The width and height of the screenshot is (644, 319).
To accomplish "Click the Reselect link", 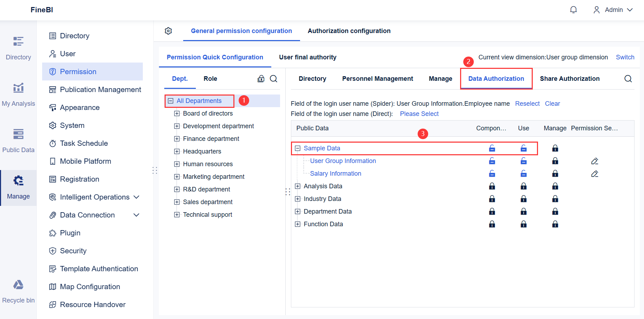I will pyautogui.click(x=527, y=103).
